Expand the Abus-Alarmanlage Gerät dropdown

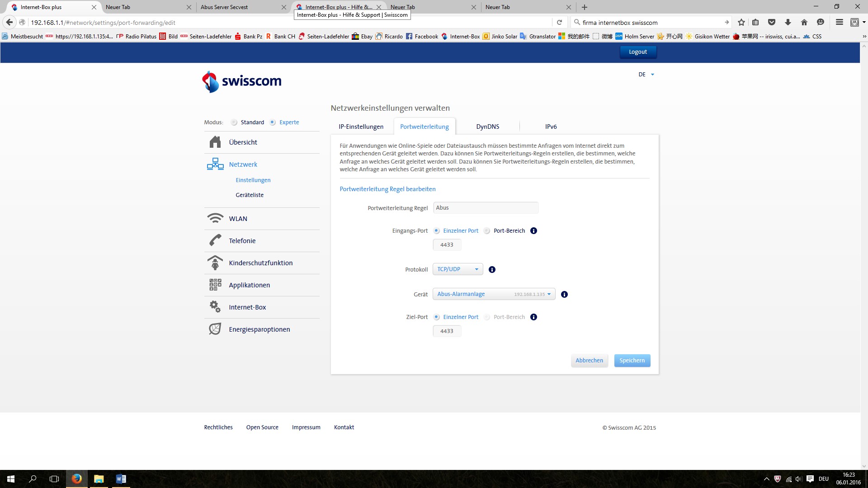(x=494, y=294)
